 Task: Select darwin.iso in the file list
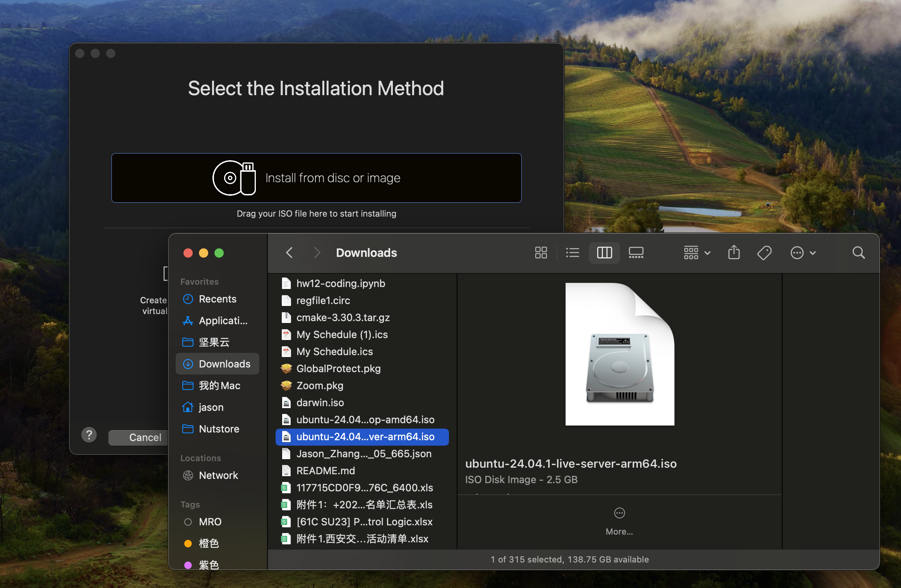[x=320, y=402]
